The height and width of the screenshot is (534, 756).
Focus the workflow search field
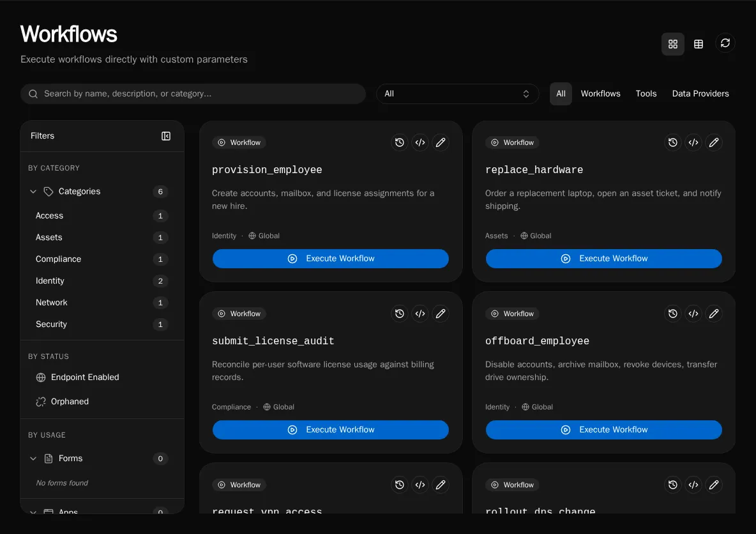193,94
